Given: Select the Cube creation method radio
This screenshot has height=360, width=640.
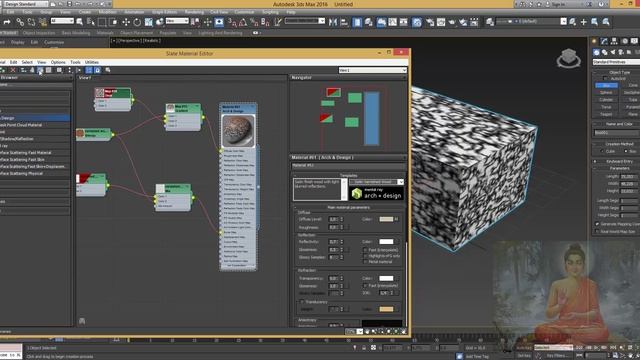Looking at the screenshot, I should (x=602, y=151).
